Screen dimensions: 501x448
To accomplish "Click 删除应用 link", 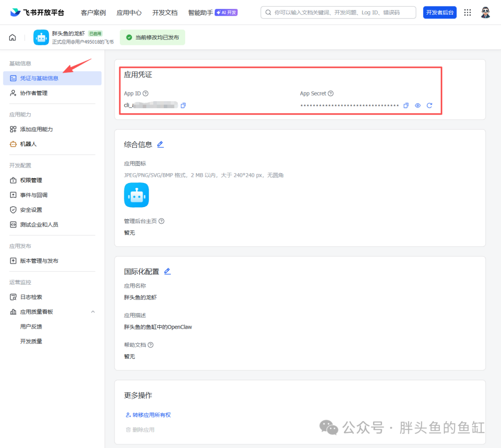I will [x=140, y=430].
